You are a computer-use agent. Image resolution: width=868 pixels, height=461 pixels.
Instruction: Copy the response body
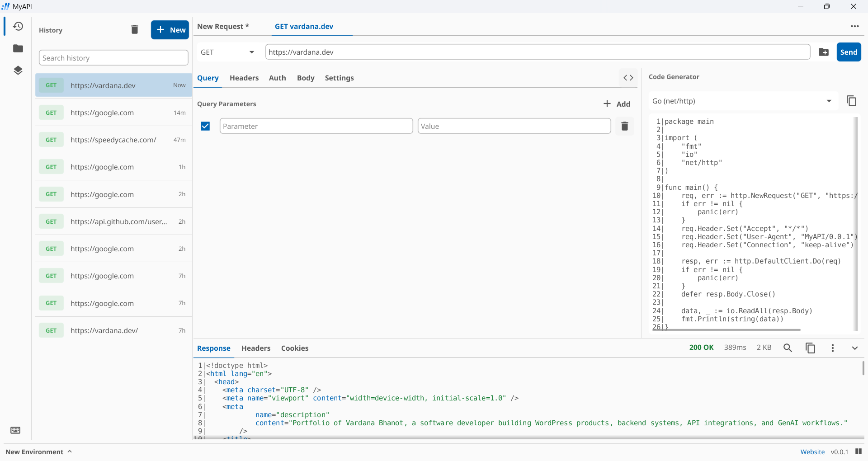point(810,348)
